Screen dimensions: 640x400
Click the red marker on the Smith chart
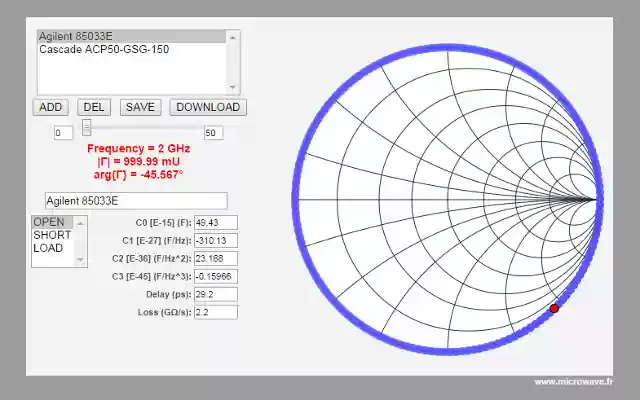pyautogui.click(x=554, y=309)
